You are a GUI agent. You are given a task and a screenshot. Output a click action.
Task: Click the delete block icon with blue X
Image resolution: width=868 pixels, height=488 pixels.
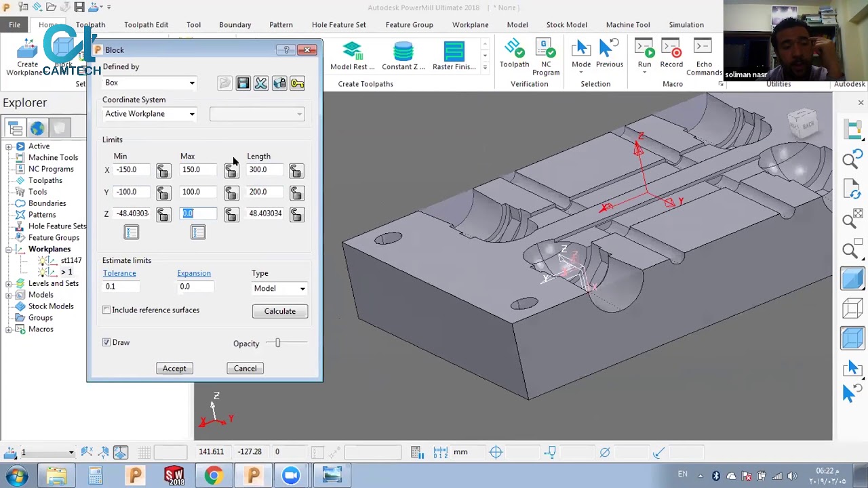click(x=261, y=83)
